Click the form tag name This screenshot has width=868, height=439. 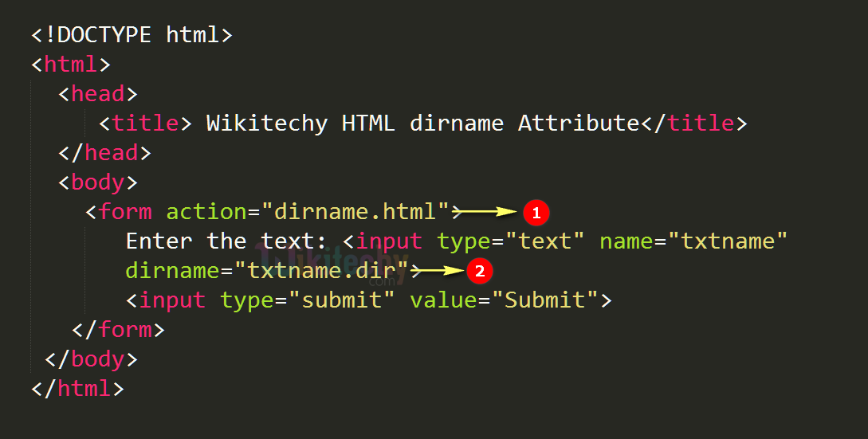pyautogui.click(x=125, y=211)
